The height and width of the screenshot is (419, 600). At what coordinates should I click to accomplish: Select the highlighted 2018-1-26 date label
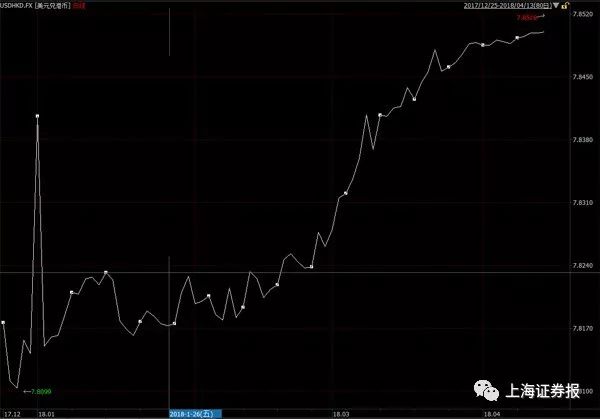click(197, 412)
